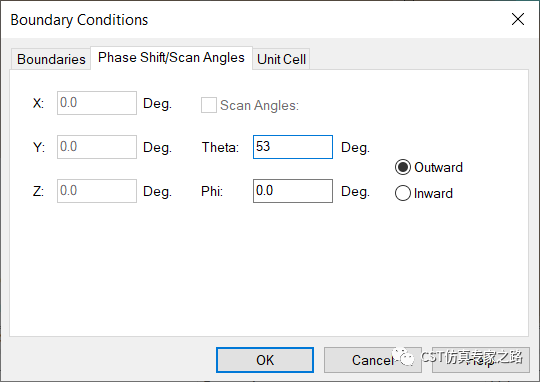Click the Phi label text

(x=212, y=191)
